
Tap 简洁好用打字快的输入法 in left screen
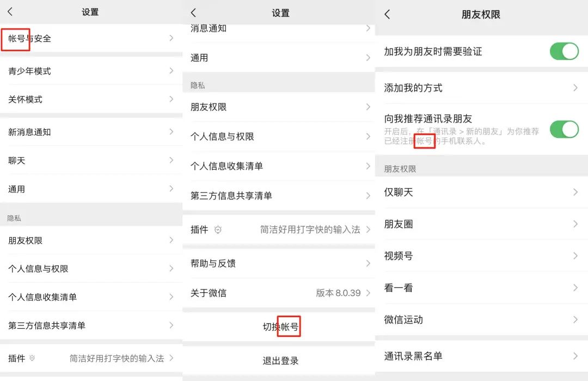(117, 358)
